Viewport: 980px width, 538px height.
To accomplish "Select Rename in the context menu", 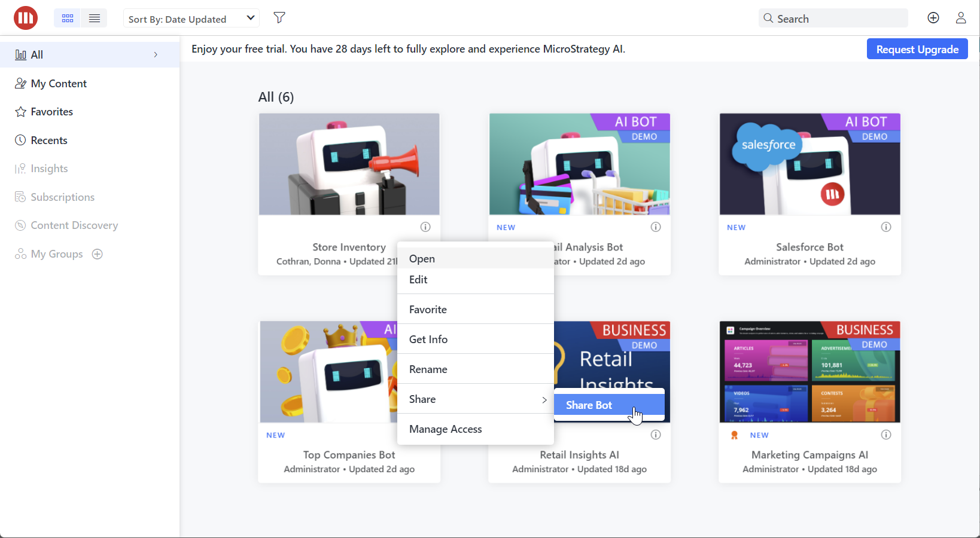I will (428, 369).
